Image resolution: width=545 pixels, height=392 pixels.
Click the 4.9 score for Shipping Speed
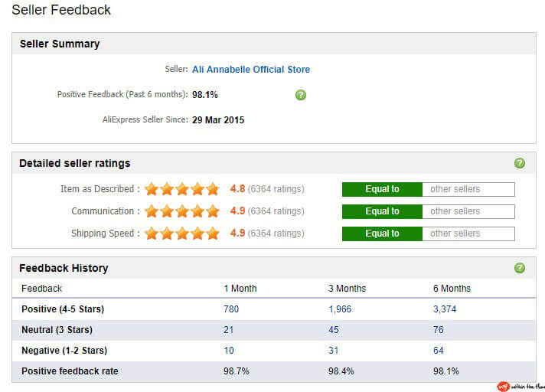pos(238,233)
